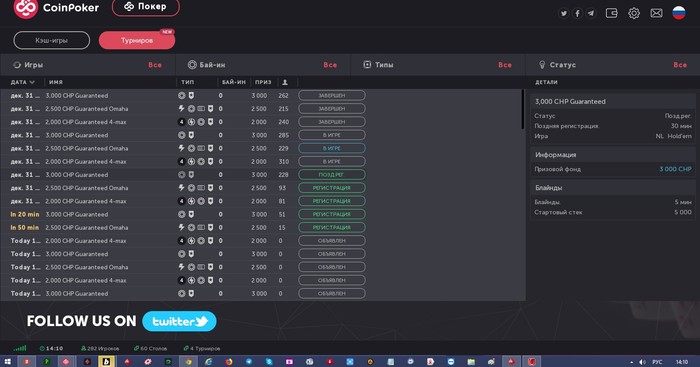Click ПОЗД.РЕГ. status button
This screenshot has width=700, height=367.
point(332,175)
